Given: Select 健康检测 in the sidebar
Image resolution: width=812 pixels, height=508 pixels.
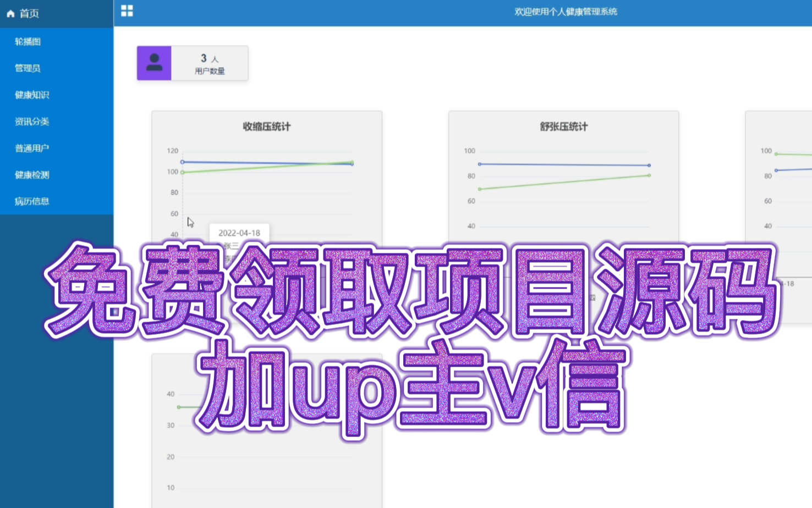Looking at the screenshot, I should [x=31, y=174].
